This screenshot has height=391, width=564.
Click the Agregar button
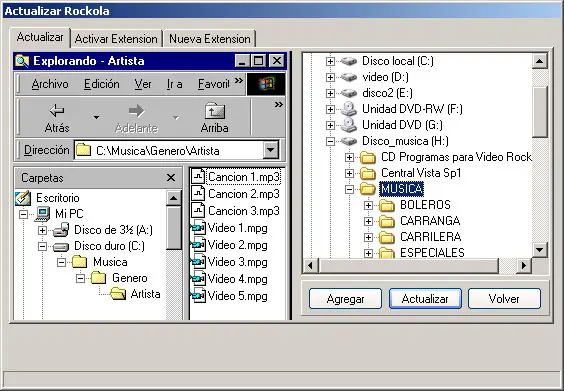pyautogui.click(x=345, y=299)
